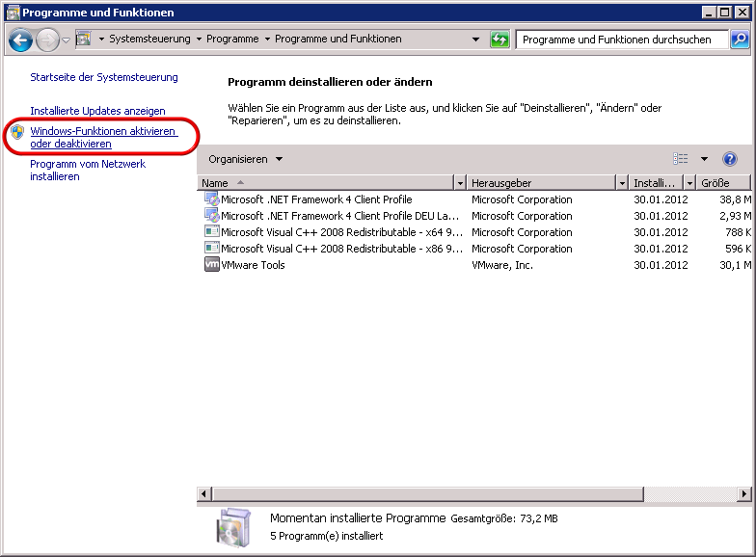Click size value 30,1 M
The width and height of the screenshot is (756, 557).
pyautogui.click(x=735, y=264)
